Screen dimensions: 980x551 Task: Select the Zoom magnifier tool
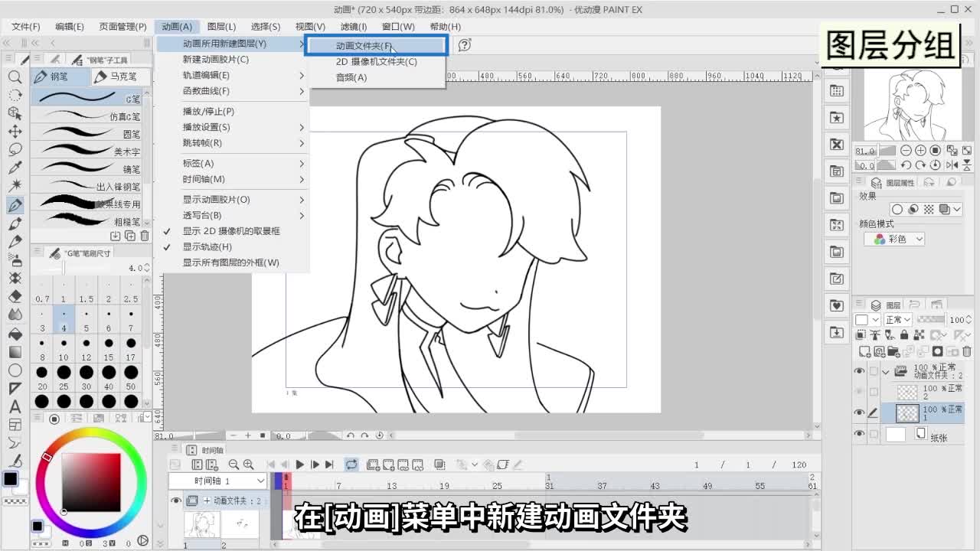[x=15, y=77]
